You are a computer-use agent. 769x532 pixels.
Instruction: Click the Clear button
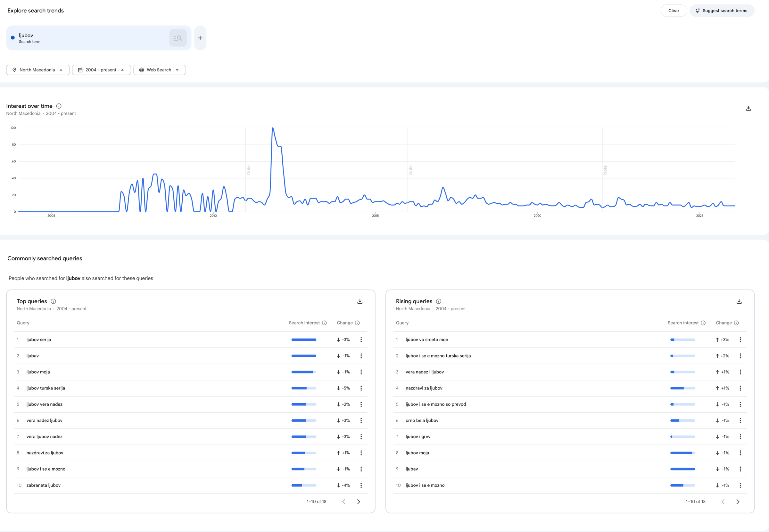point(673,11)
